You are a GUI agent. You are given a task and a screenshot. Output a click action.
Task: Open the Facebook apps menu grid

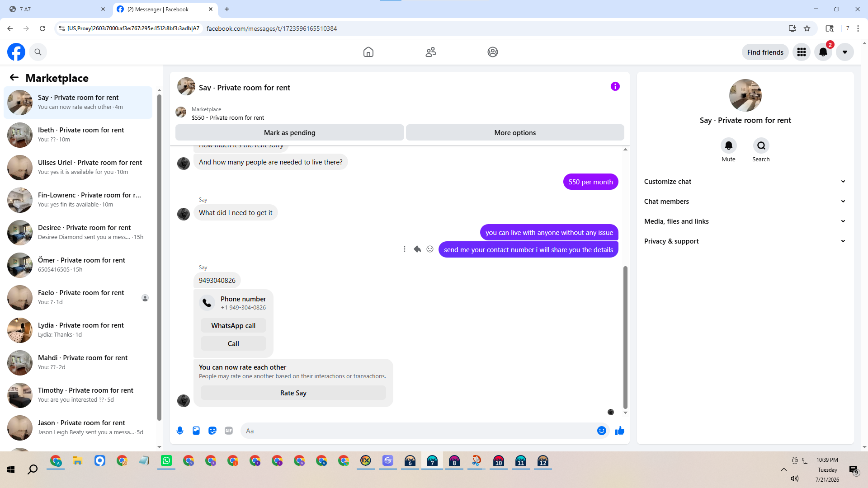802,52
